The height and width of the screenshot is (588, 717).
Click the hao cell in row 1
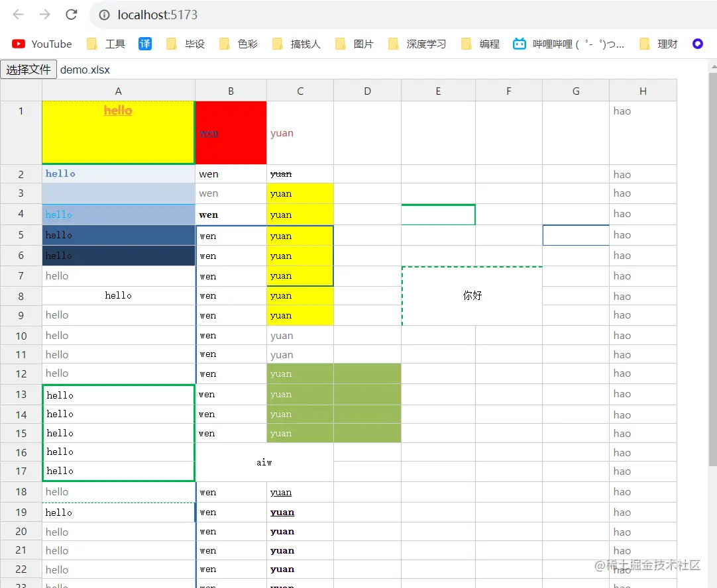643,132
